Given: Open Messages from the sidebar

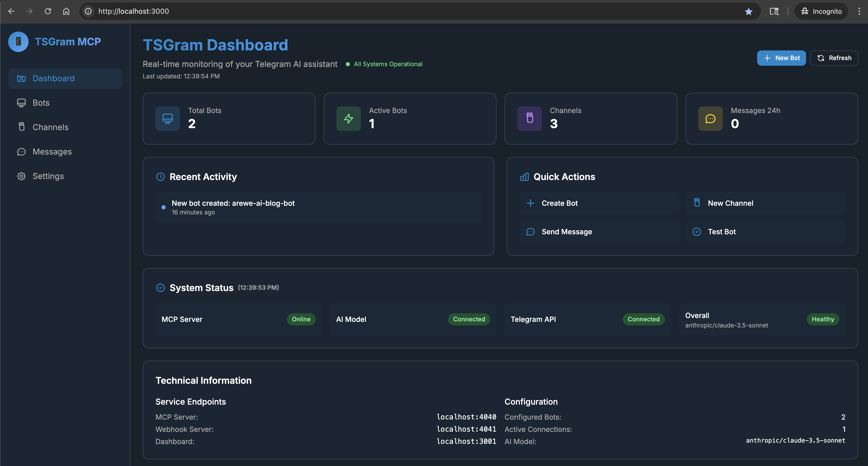Looking at the screenshot, I should [x=52, y=152].
